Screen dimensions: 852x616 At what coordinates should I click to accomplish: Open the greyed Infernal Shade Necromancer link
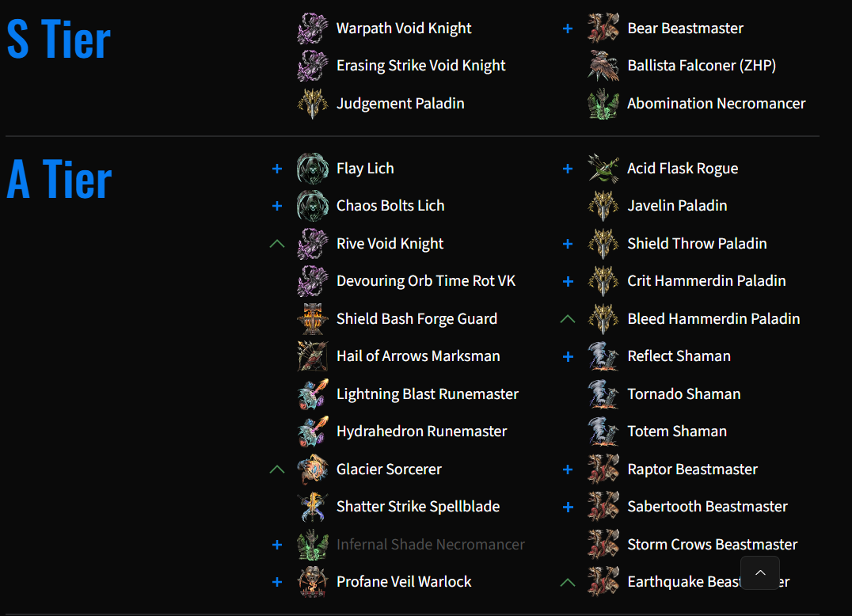[x=430, y=544]
